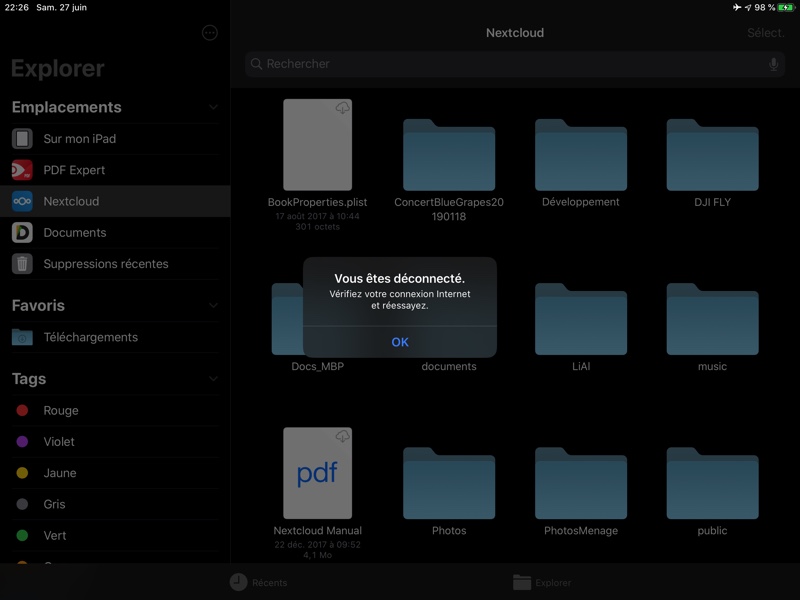
Task: Switch to the Récents tab
Action: pyautogui.click(x=258, y=582)
